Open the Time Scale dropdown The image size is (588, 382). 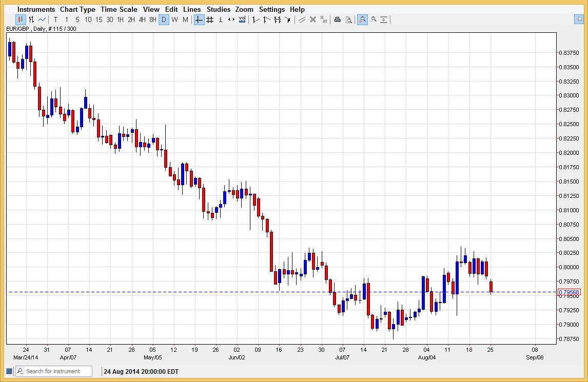pos(119,9)
